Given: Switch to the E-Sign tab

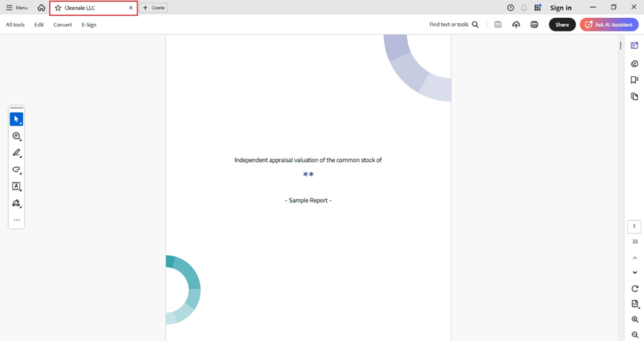Looking at the screenshot, I should 89,25.
